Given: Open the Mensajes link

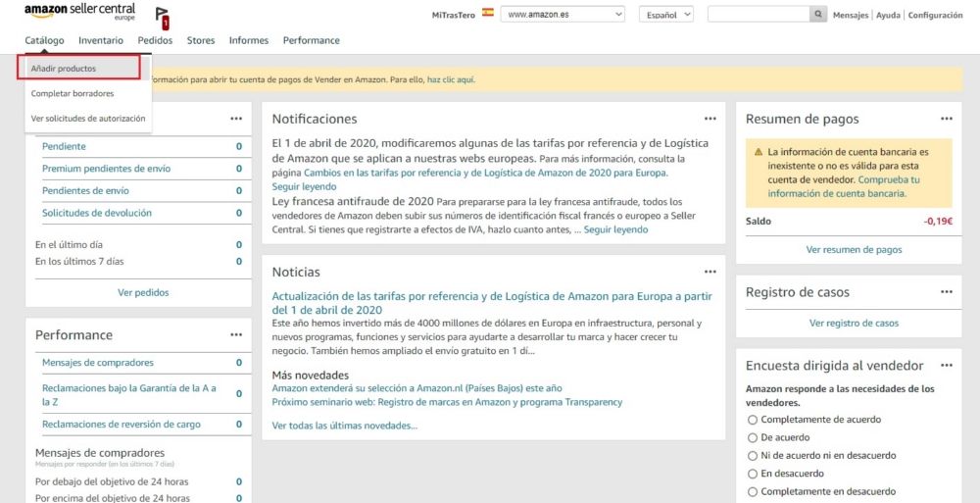Looking at the screenshot, I should coord(850,15).
